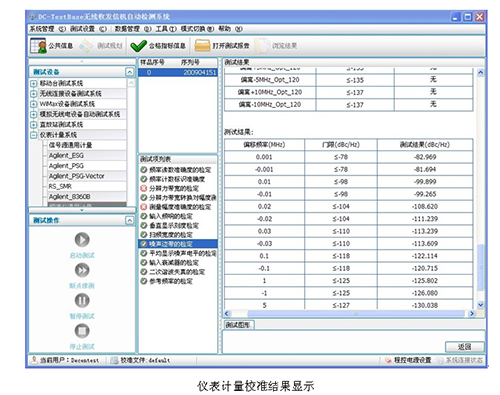Click the results scrollbar up arrow
This screenshot has height=395, width=500.
coord(480,72)
